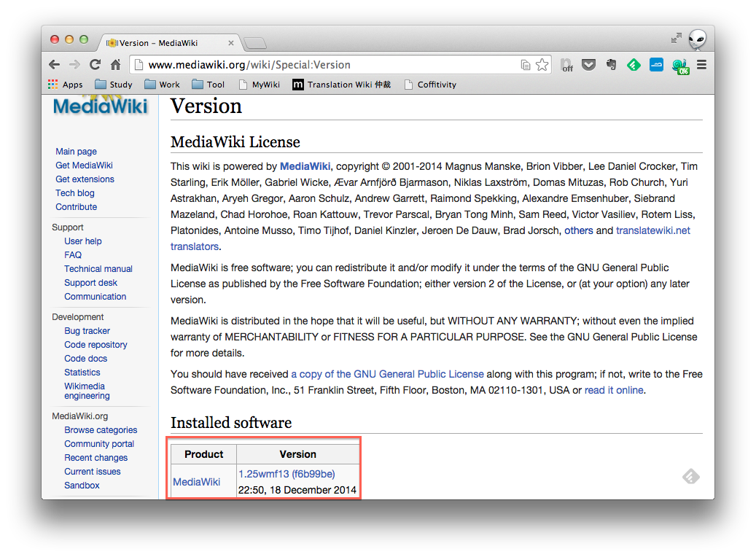
Task: Click the 1.25wmf13 (f6b99be) version link
Action: [287, 474]
